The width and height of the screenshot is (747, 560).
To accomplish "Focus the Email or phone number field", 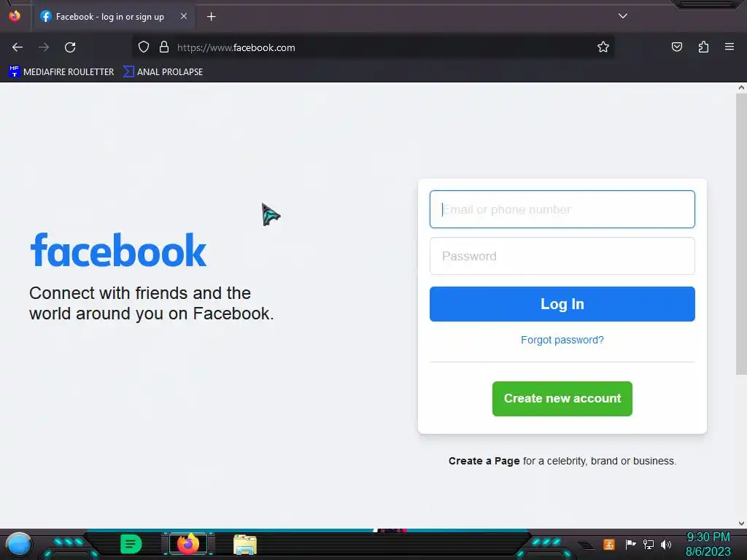I will pos(562,209).
